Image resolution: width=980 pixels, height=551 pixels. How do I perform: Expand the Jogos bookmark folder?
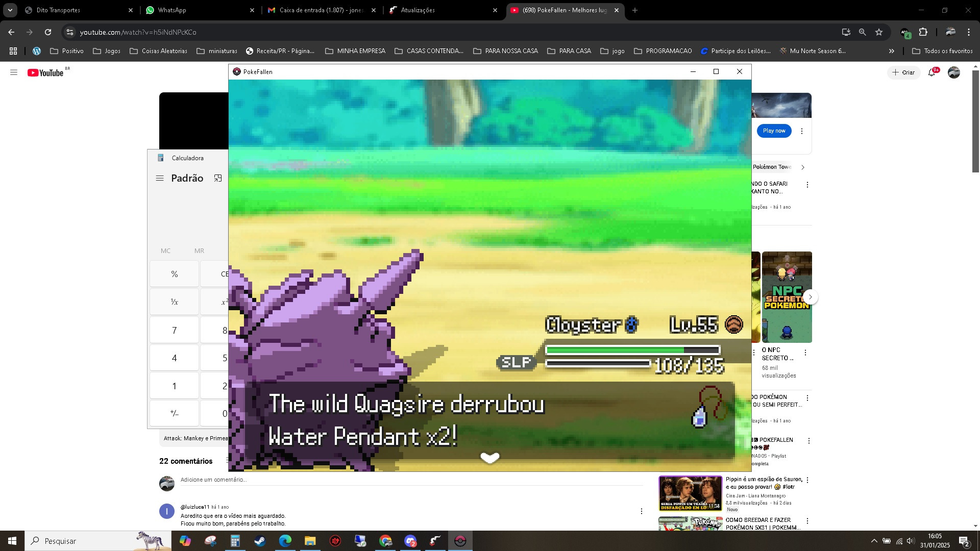coord(107,51)
